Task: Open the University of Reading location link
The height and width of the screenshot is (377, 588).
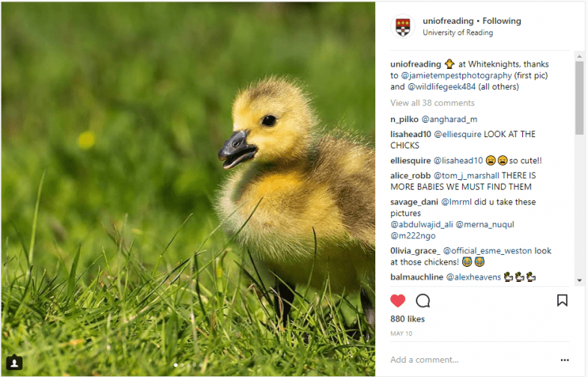Action: pos(458,33)
